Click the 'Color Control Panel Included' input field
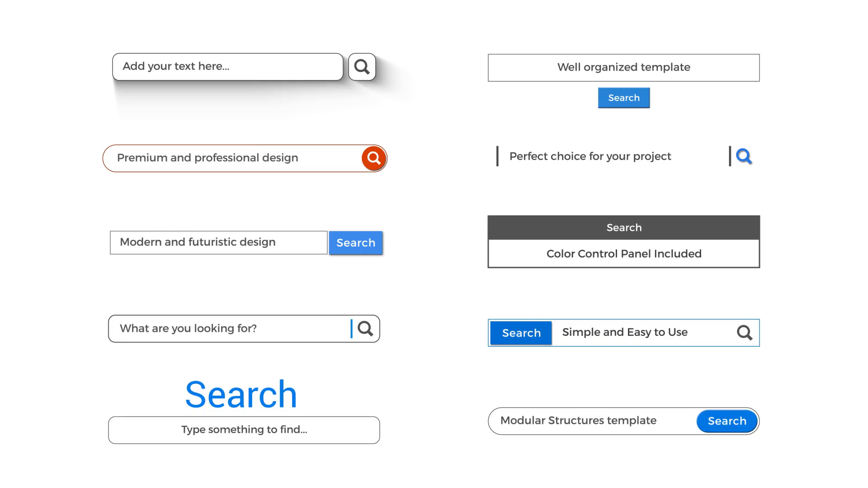This screenshot has height=488, width=868. (623, 254)
